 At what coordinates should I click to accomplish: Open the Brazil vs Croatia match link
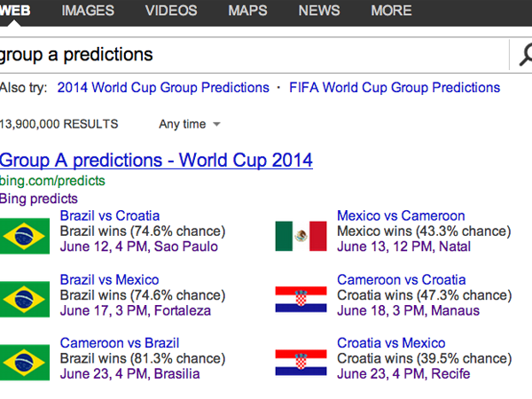pos(110,215)
